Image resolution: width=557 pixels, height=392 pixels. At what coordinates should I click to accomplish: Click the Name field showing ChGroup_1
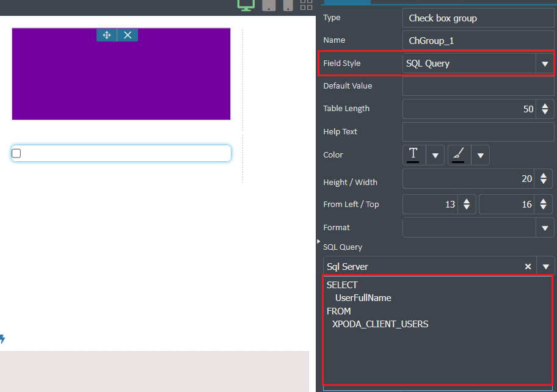(478, 40)
